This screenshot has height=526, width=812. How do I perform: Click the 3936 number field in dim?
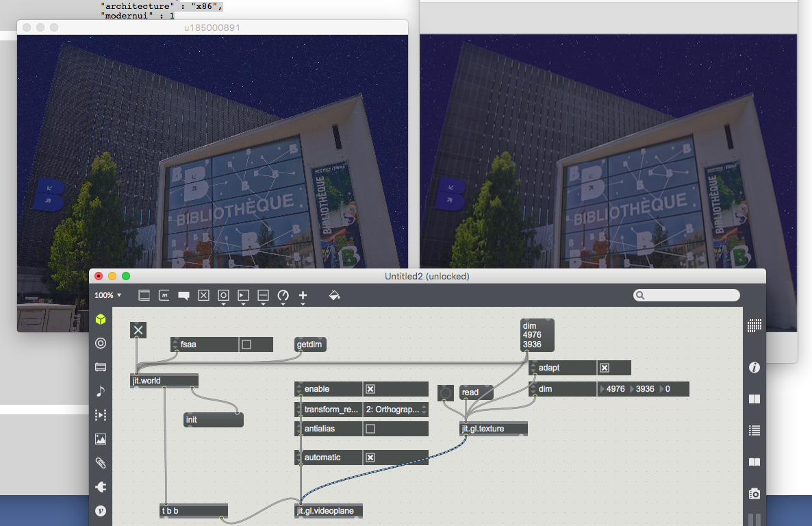645,389
